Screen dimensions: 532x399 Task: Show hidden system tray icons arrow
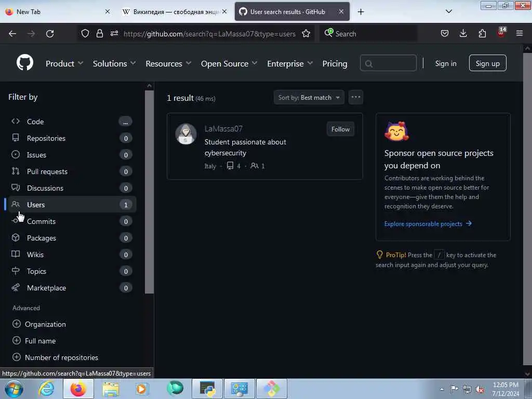pos(442,389)
